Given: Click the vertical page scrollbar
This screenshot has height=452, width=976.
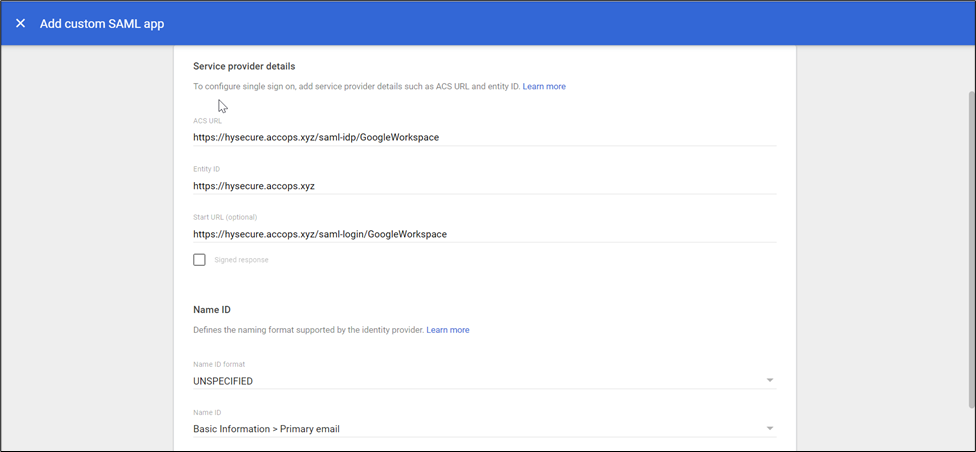Looking at the screenshot, I should point(970,250).
